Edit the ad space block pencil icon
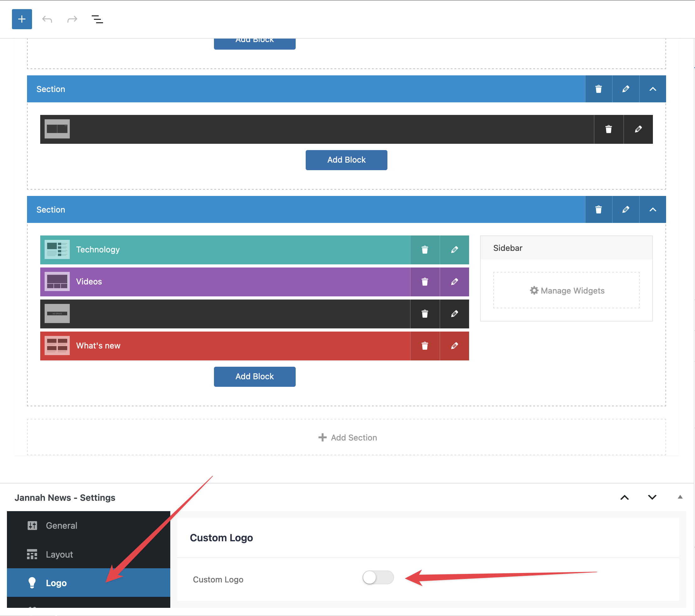Screen dimensions: 695x616 [454, 314]
